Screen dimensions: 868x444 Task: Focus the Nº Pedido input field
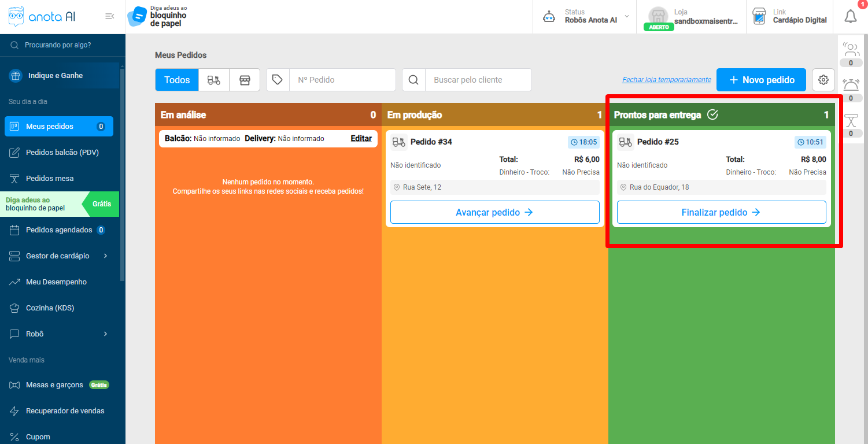tap(342, 80)
